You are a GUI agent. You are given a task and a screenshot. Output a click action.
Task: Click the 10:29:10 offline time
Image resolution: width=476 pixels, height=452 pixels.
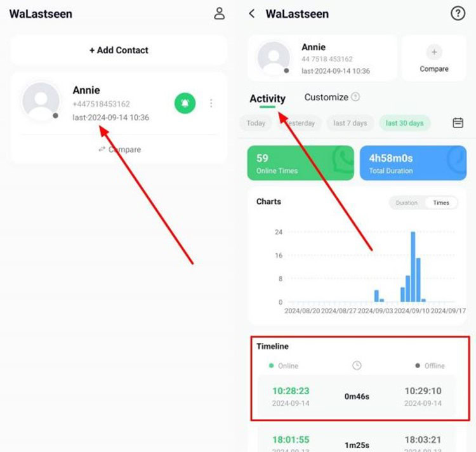pos(423,391)
